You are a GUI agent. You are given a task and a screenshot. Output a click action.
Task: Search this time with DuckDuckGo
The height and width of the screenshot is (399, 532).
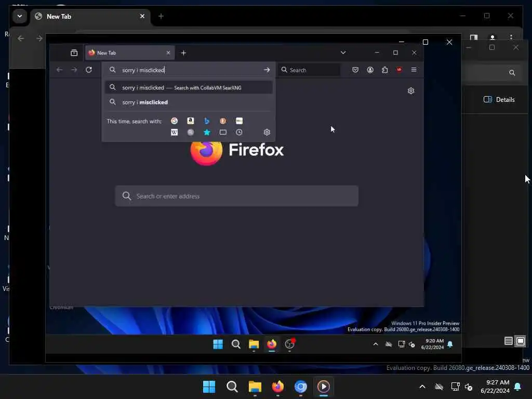point(223,121)
